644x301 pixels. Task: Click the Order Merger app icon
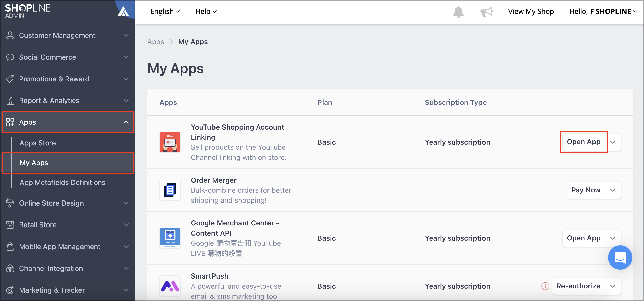[x=170, y=190]
